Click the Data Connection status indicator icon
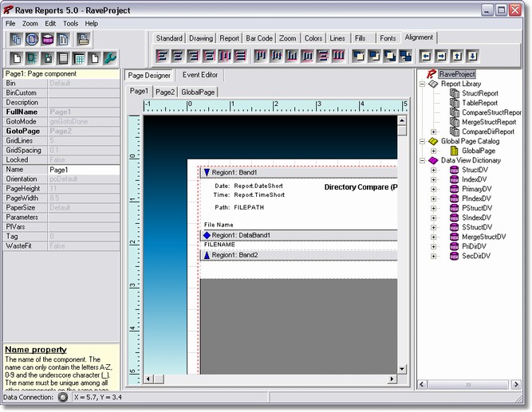Image resolution: width=532 pixels, height=412 pixels. (x=63, y=397)
